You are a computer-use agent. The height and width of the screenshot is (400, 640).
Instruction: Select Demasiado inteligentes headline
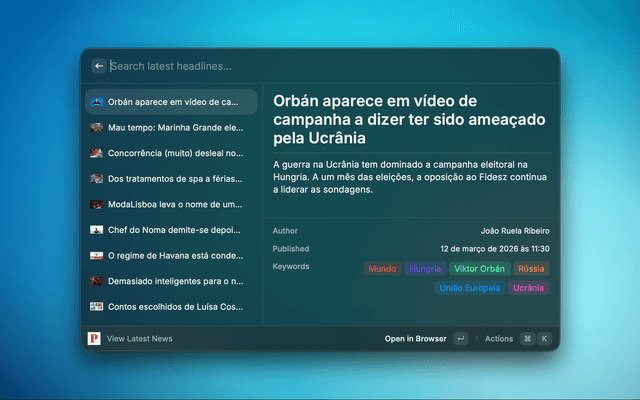click(x=174, y=281)
